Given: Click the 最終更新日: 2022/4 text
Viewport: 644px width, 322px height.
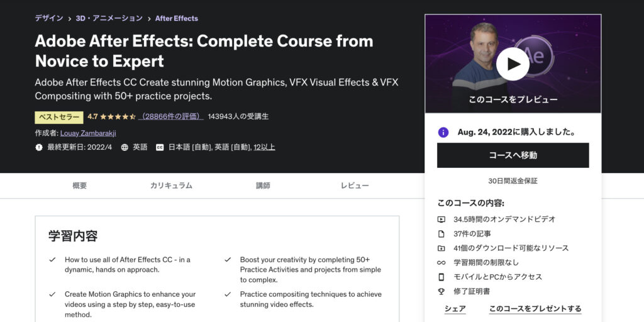Looking at the screenshot, I should pyautogui.click(x=80, y=147).
